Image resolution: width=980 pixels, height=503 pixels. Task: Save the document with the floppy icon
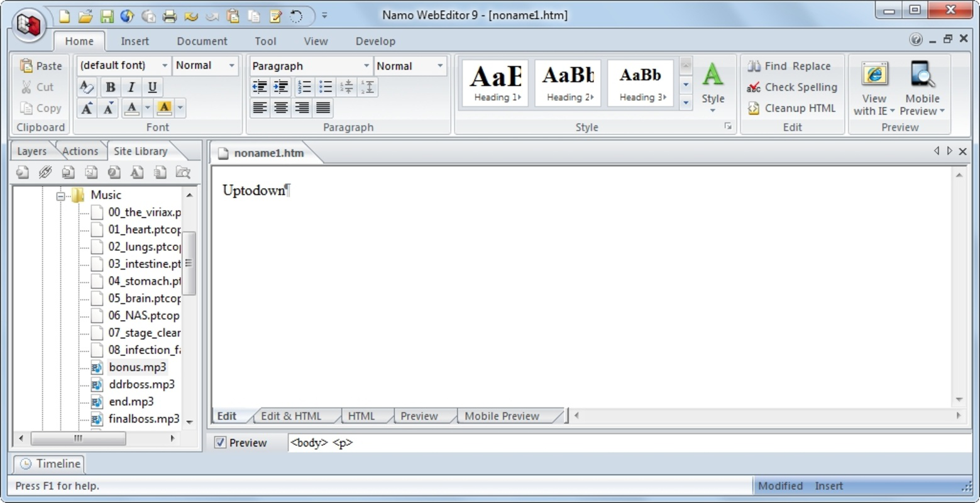pos(107,16)
